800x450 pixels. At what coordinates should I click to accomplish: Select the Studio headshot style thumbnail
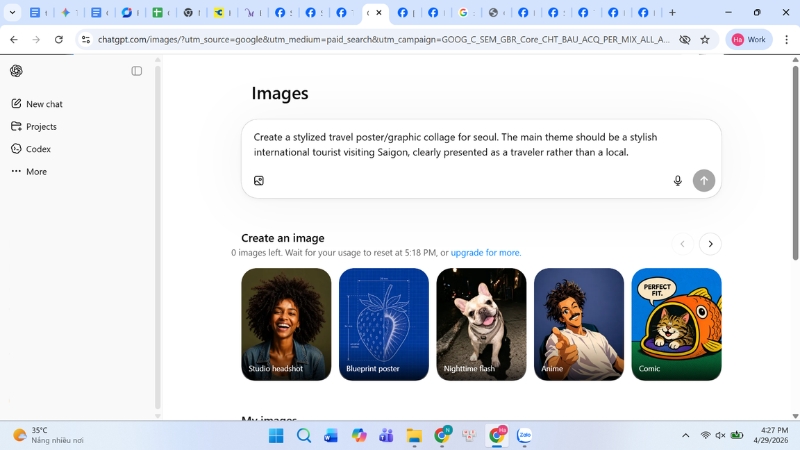(286, 324)
